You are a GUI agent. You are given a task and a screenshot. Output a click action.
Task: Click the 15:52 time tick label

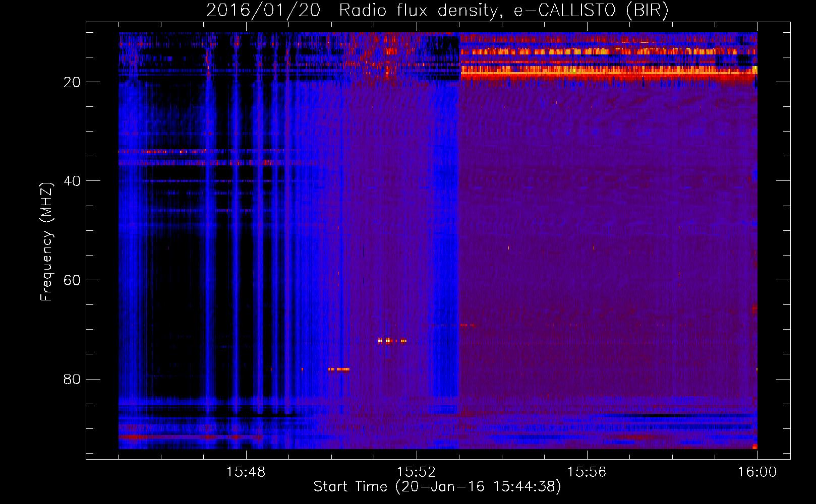[x=416, y=472]
